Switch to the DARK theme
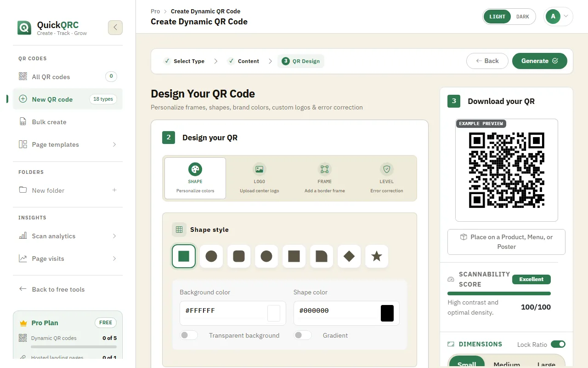The width and height of the screenshot is (588, 368). (x=523, y=17)
